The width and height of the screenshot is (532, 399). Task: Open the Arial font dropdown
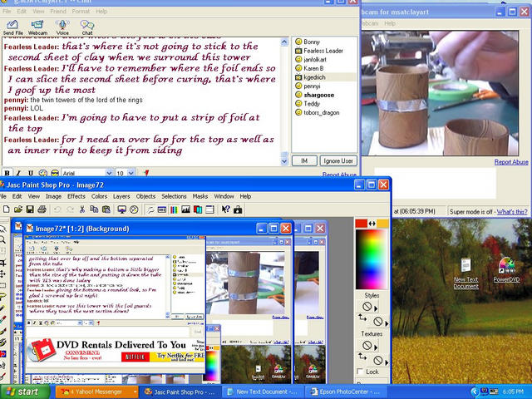(109, 173)
